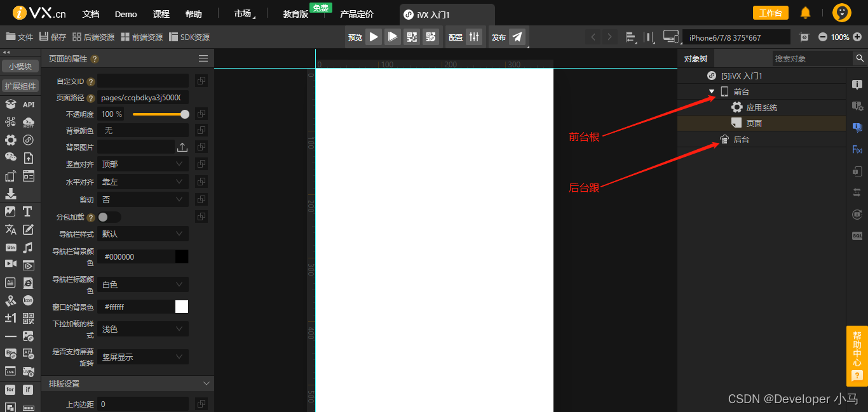Open the 导航栏标题颜色 dropdown showing 白色
Viewport: 868px width, 412px height.
pos(143,284)
